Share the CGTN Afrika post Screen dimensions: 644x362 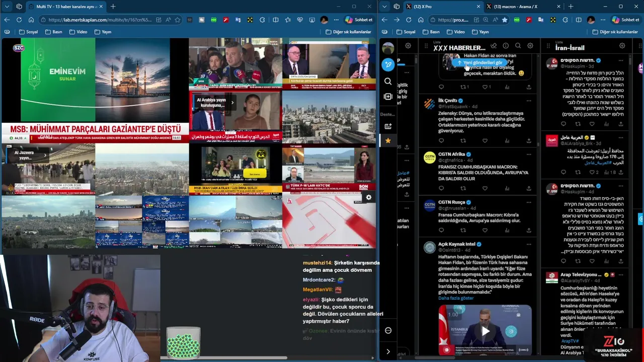click(529, 189)
